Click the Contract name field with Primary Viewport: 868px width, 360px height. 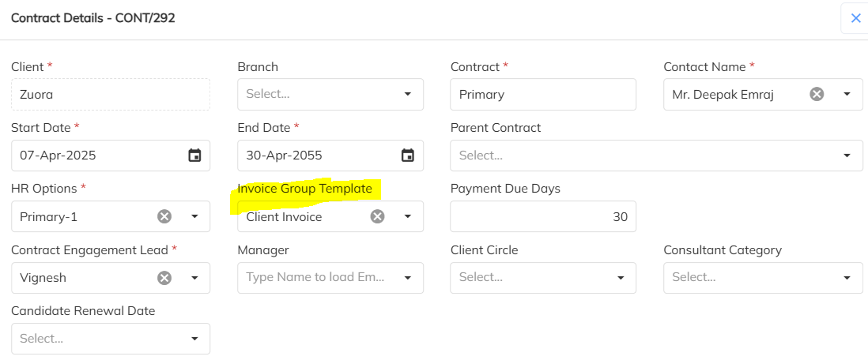(x=542, y=94)
